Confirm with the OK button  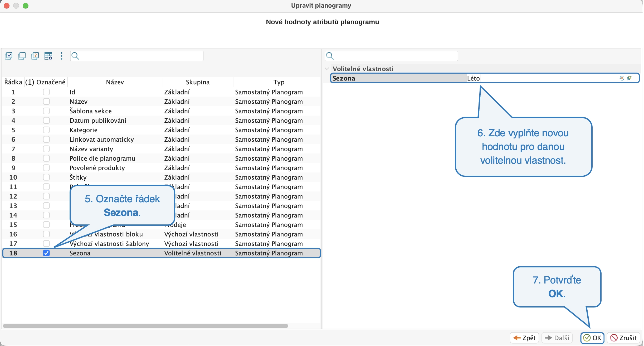[x=592, y=338]
